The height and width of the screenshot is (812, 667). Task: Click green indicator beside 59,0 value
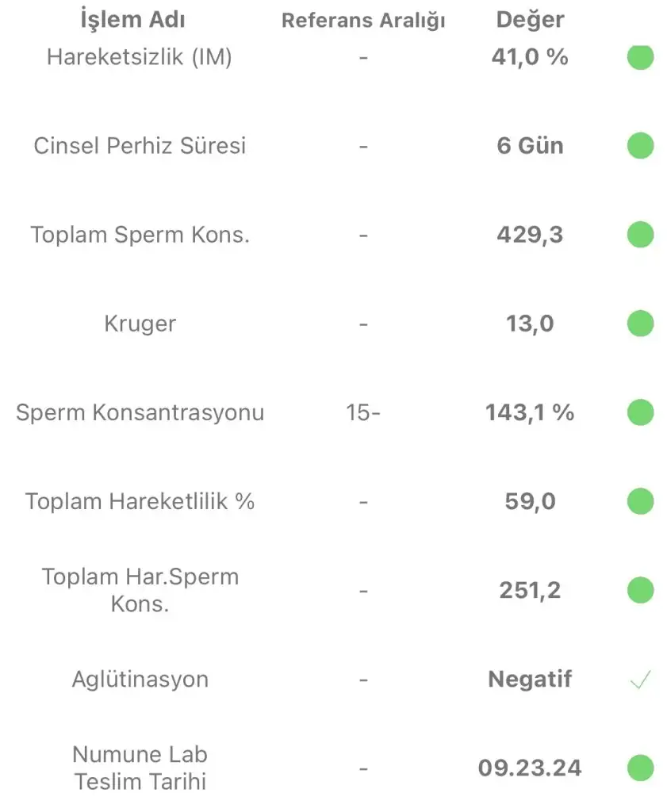click(x=640, y=501)
